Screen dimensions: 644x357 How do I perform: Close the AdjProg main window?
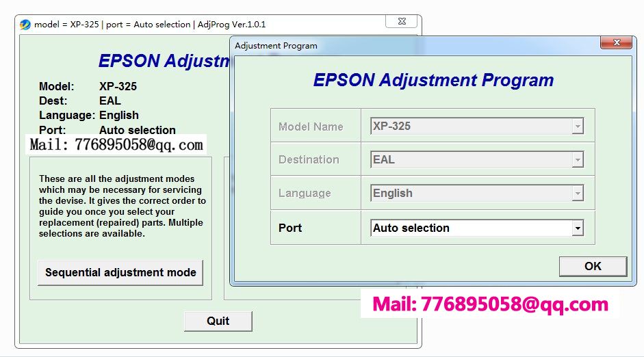[x=402, y=21]
